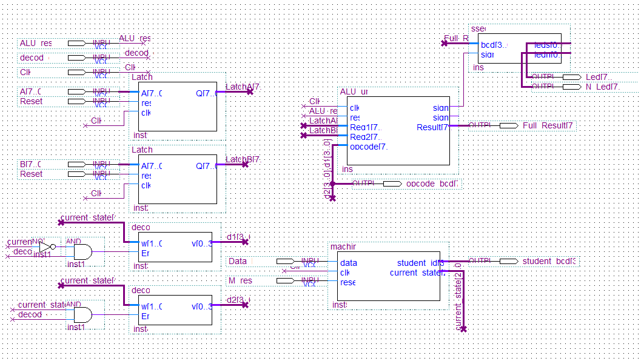Click the LatchA[7 bus label
641x364 pixels.
[243, 87]
